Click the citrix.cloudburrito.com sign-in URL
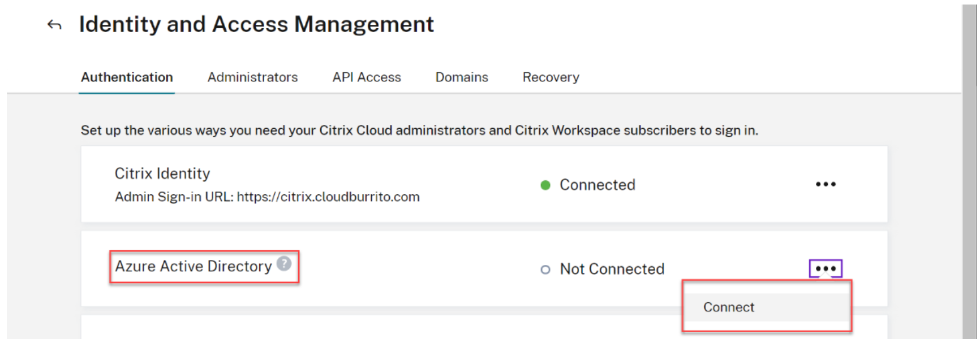Image resolution: width=980 pixels, height=339 pixels. pyautogui.click(x=328, y=197)
